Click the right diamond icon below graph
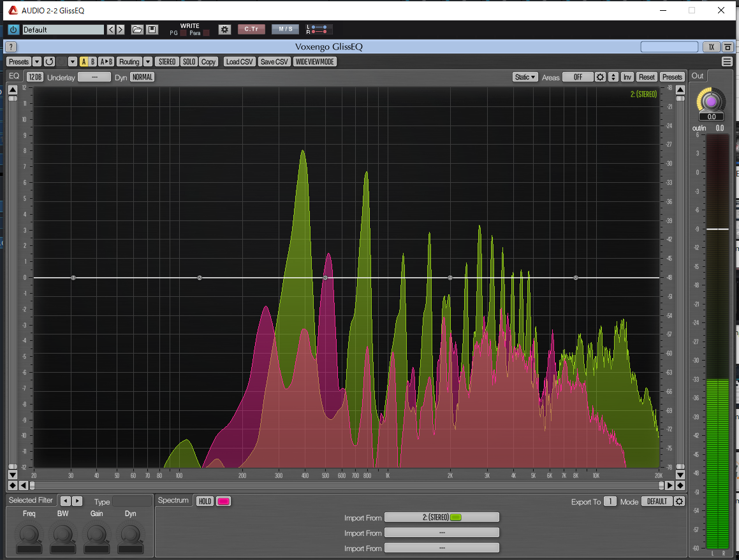 [680, 485]
